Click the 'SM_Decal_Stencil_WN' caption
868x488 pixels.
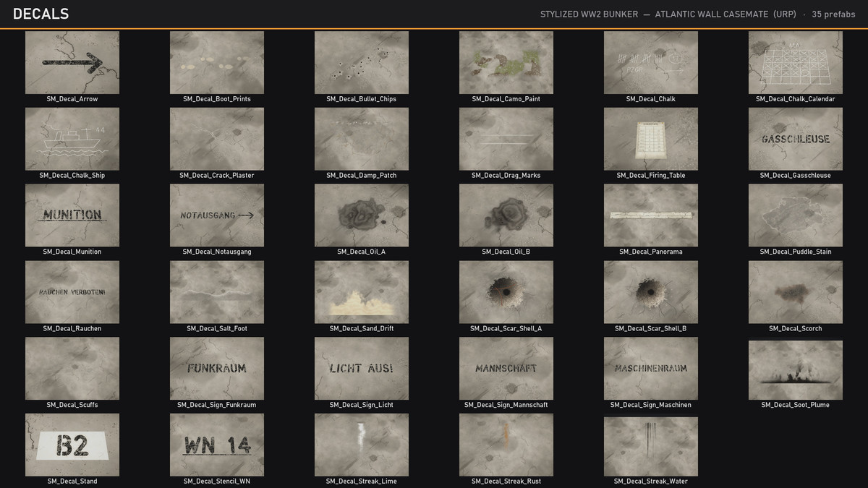(x=217, y=481)
